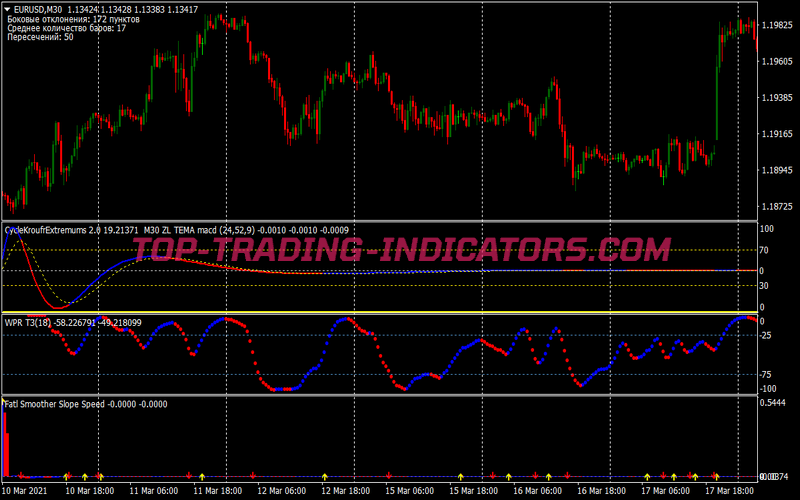The image size is (800, 500).
Task: Click the 30 level on the Cycle indicator scale
Action: click(764, 286)
